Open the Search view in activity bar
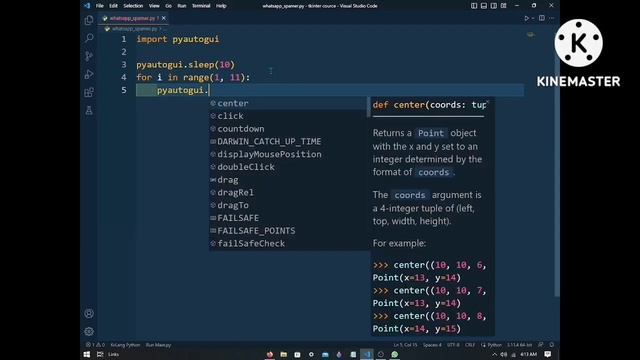This screenshot has height=360, width=640. pos(89,38)
